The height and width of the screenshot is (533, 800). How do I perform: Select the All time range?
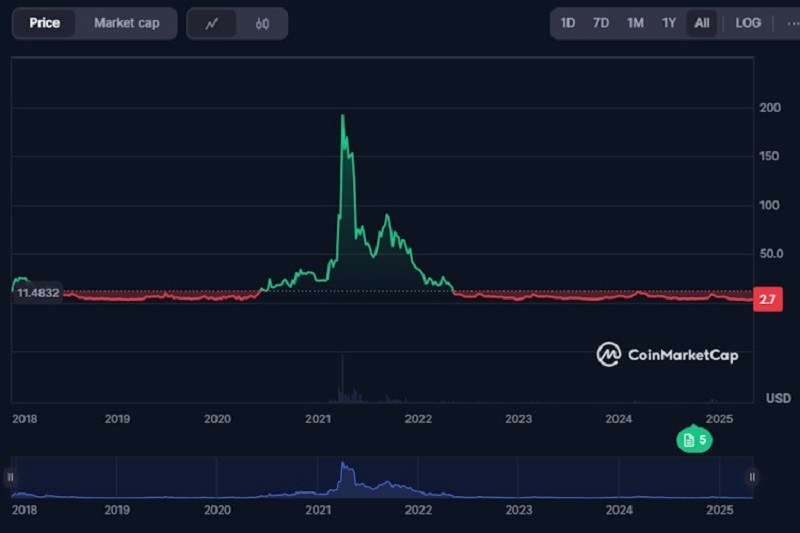(702, 23)
